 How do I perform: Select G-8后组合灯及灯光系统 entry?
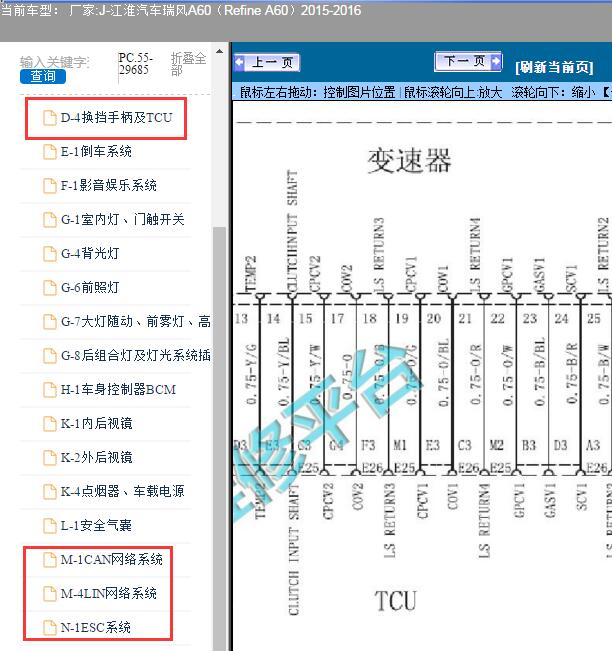[136, 356]
